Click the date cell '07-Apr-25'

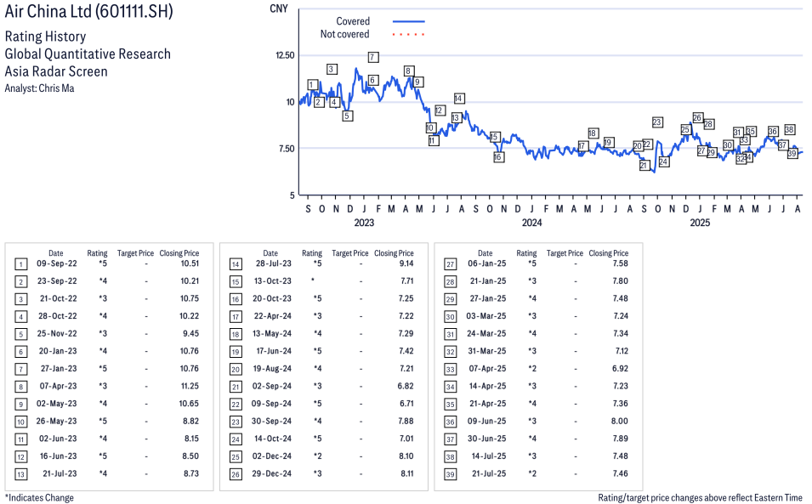tap(487, 369)
